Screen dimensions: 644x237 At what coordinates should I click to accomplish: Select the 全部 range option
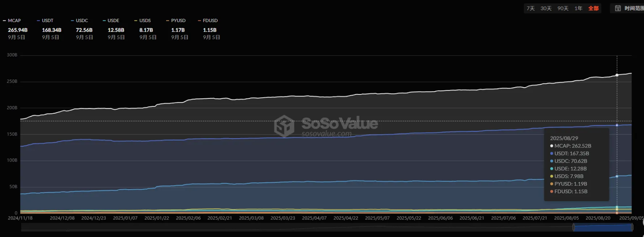(x=593, y=8)
